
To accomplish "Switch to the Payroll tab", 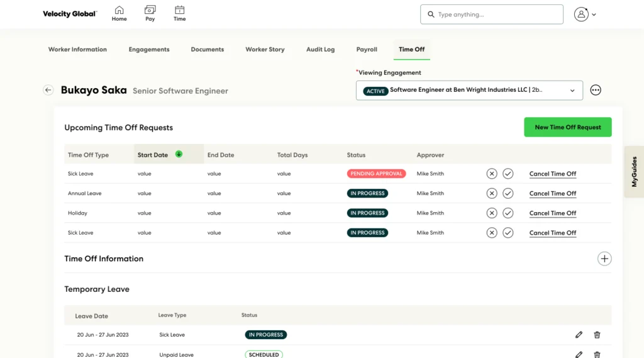I will click(x=367, y=49).
